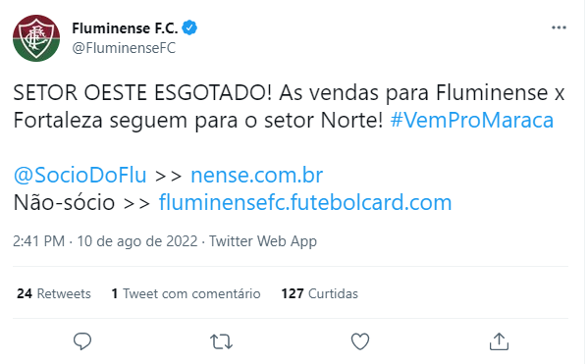Open the @FluminenseFC handle

click(x=124, y=48)
